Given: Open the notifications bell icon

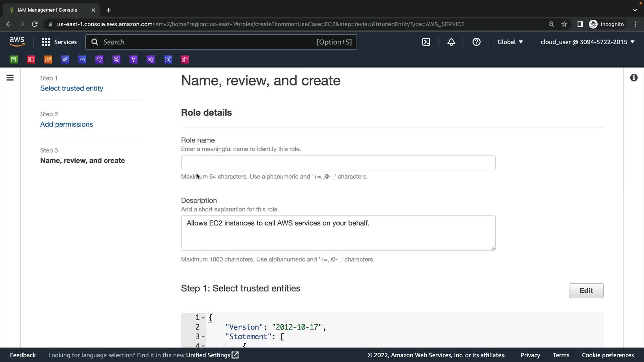Looking at the screenshot, I should coord(451,42).
